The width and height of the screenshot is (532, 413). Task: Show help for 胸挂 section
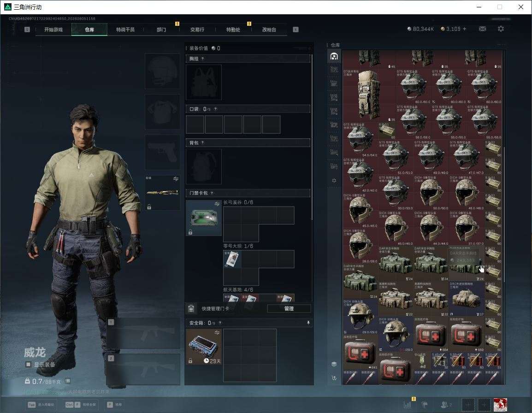[202, 59]
